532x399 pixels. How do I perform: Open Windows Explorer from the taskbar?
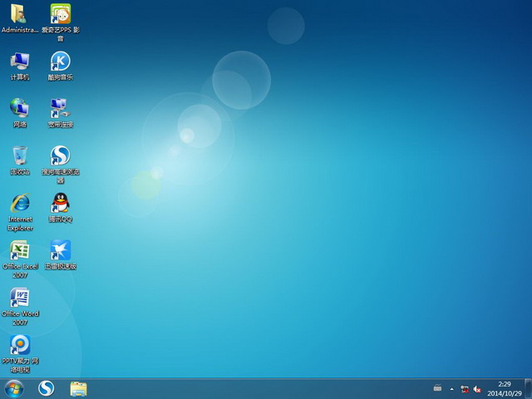[78, 389]
